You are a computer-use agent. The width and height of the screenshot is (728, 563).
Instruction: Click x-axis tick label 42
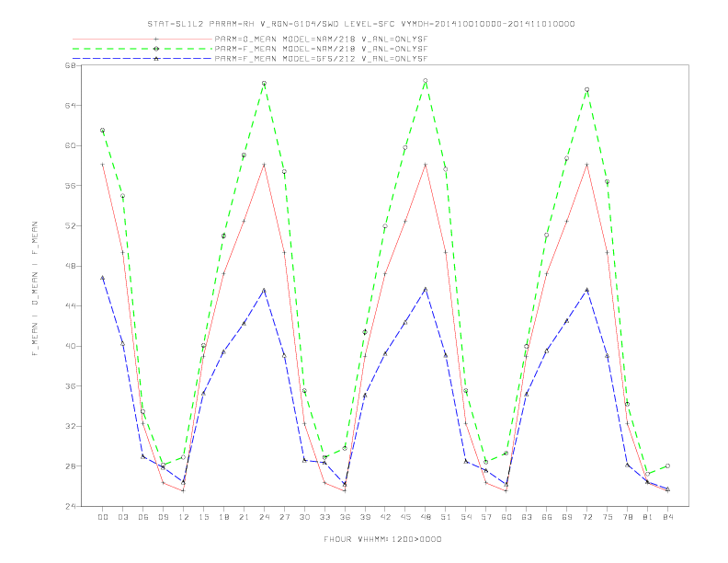(x=385, y=517)
